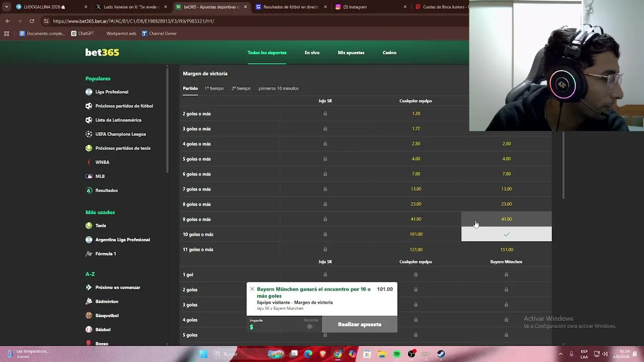Select Bayern München 11 goles o más 151.00
Viewport: 644px width, 362px height.
click(507, 249)
